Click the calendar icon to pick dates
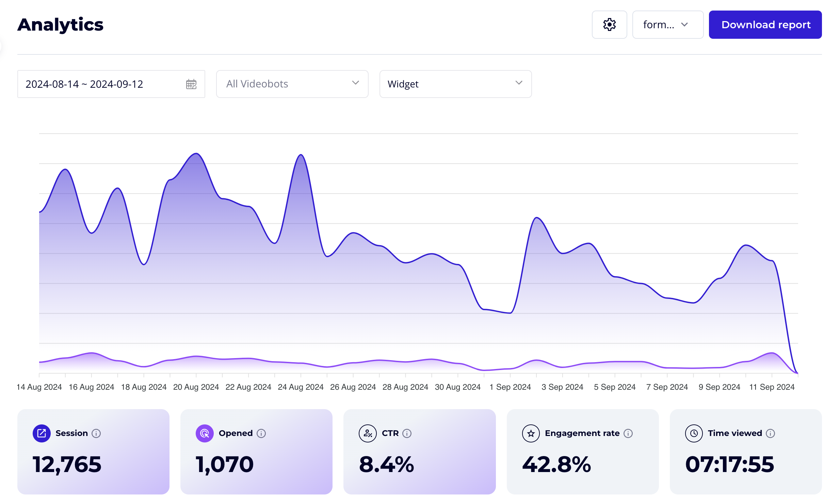840x504 pixels. [191, 84]
